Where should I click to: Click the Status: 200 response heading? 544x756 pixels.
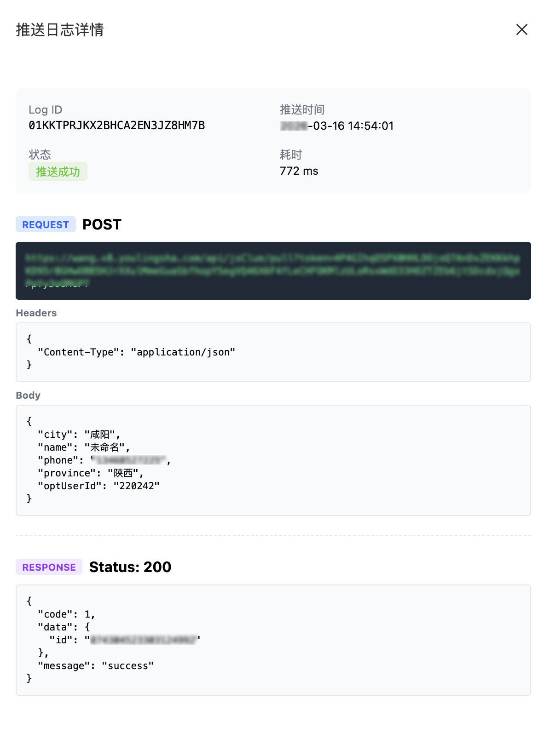tap(130, 567)
